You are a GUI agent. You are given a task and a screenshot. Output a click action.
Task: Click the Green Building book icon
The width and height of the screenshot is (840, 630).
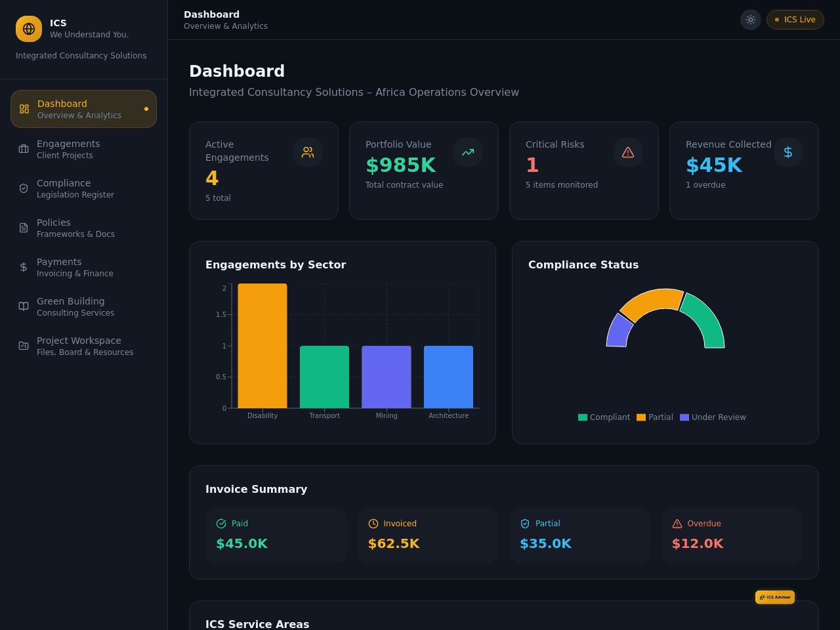[24, 306]
